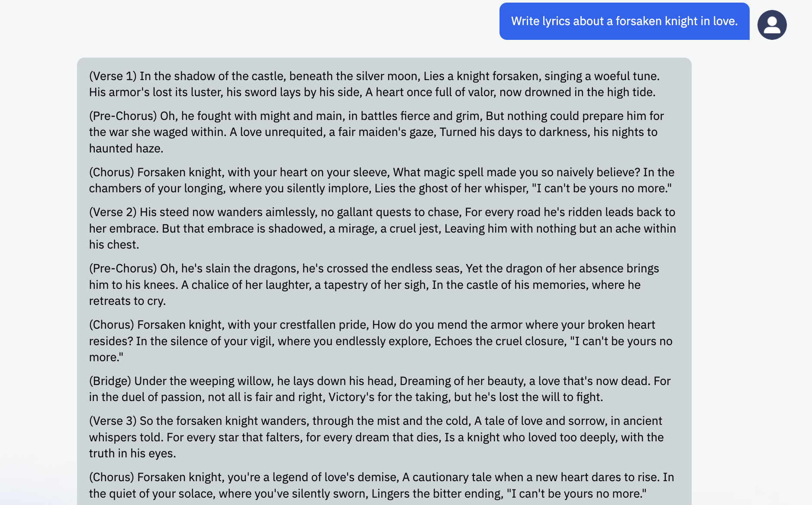Click the "(Verse 1)" label
812x505 pixels.
point(113,76)
